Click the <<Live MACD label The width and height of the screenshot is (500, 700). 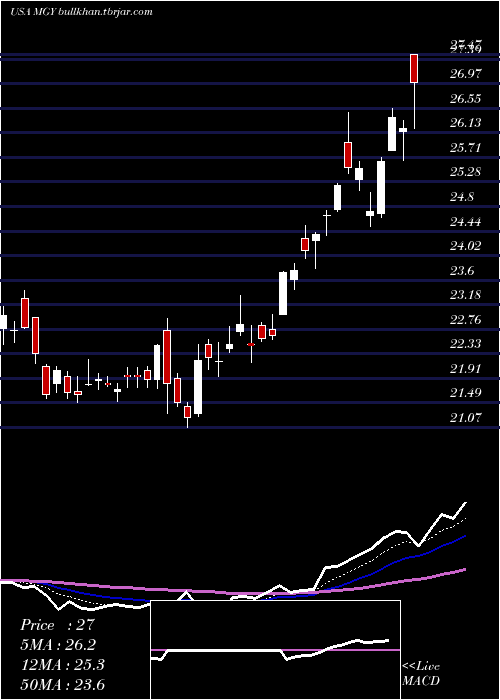pyautogui.click(x=421, y=674)
